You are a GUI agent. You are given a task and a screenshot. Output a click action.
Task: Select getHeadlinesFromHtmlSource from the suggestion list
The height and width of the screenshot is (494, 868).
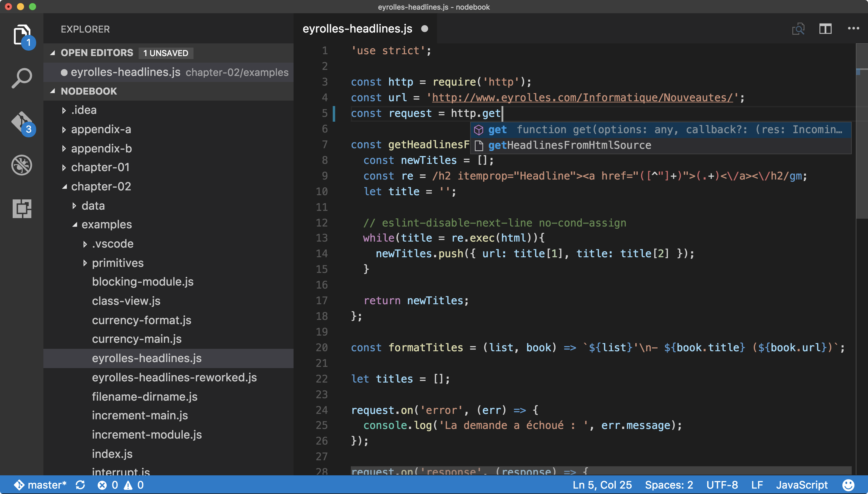570,145
